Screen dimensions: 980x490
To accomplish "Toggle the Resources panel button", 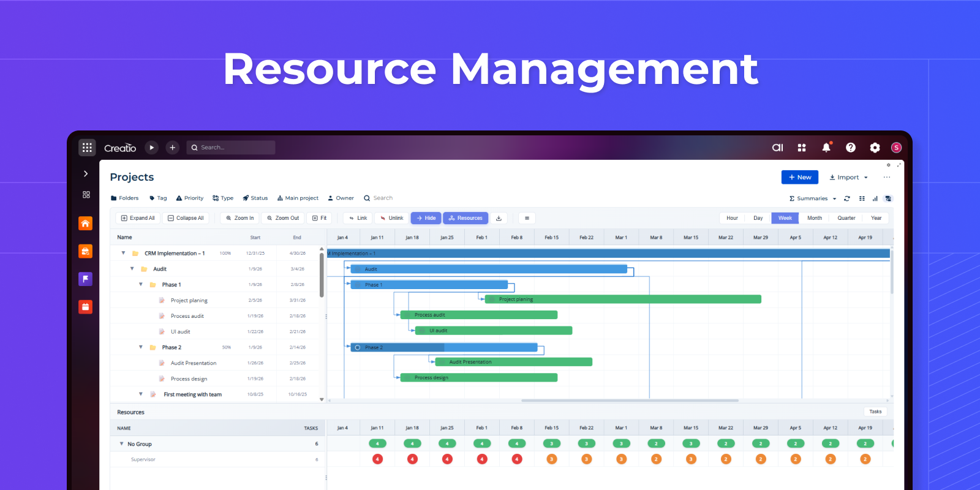I will [466, 218].
